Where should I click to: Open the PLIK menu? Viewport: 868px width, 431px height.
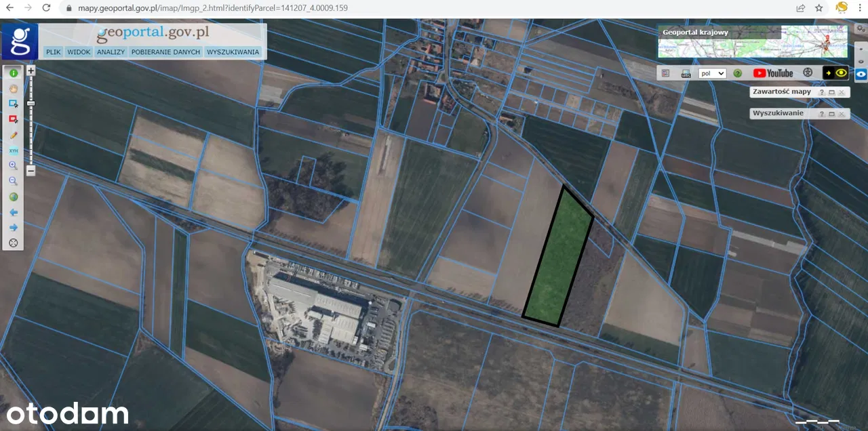tap(53, 52)
